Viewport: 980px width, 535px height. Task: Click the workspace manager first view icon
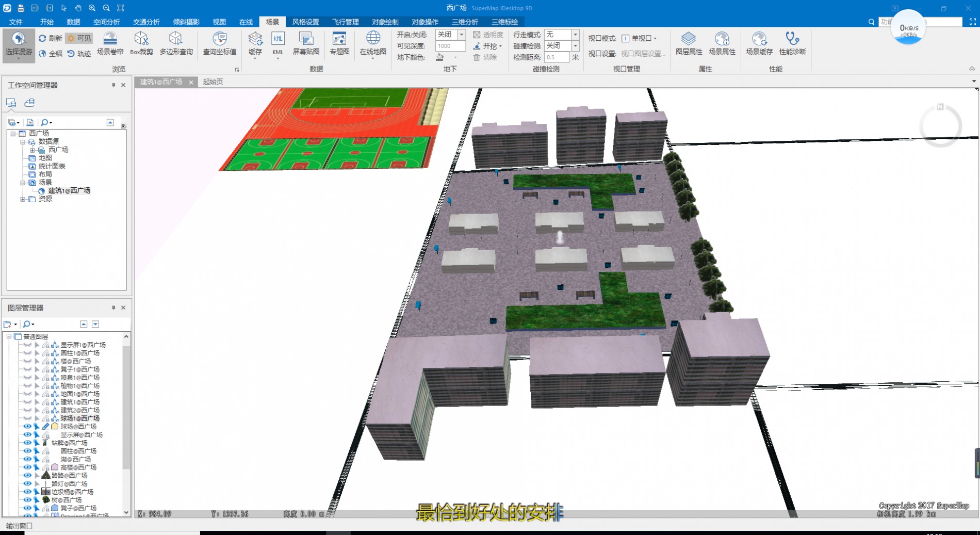tap(11, 103)
